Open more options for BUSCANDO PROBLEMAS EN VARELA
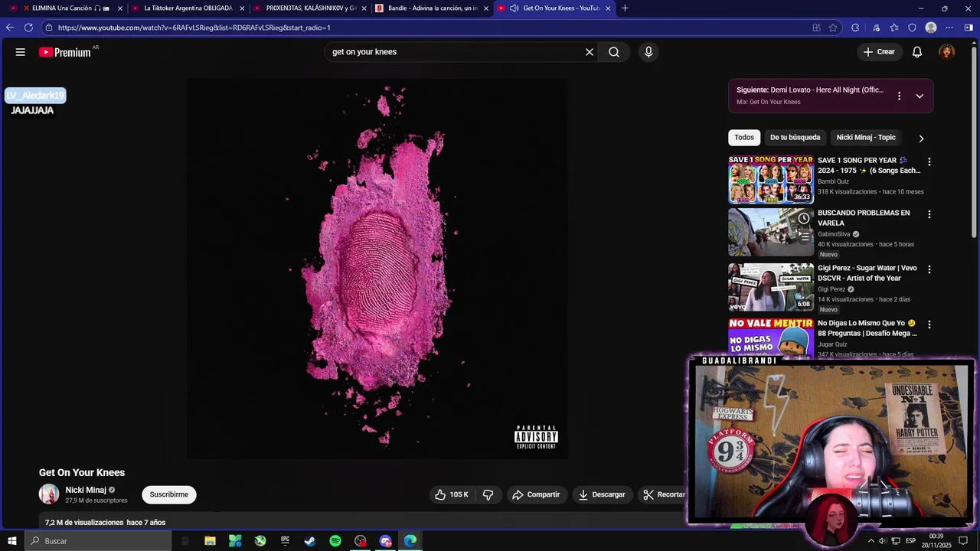Image resolution: width=980 pixels, height=551 pixels. 929,215
